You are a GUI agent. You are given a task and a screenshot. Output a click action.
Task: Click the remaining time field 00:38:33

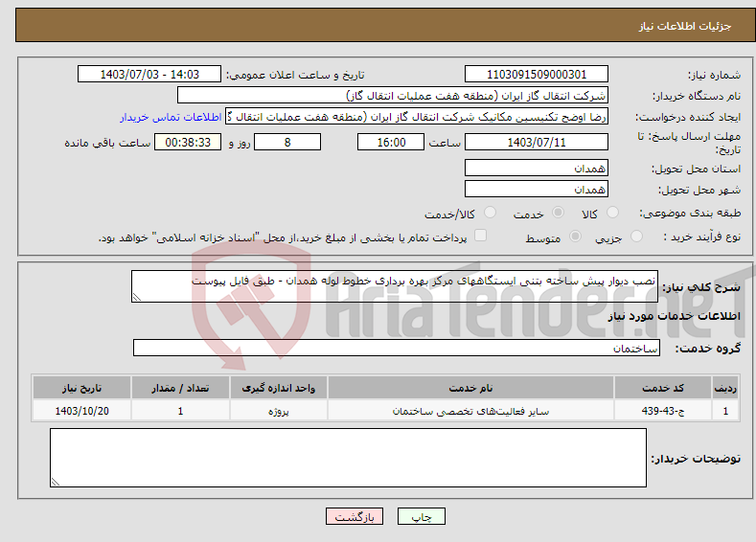tap(188, 142)
